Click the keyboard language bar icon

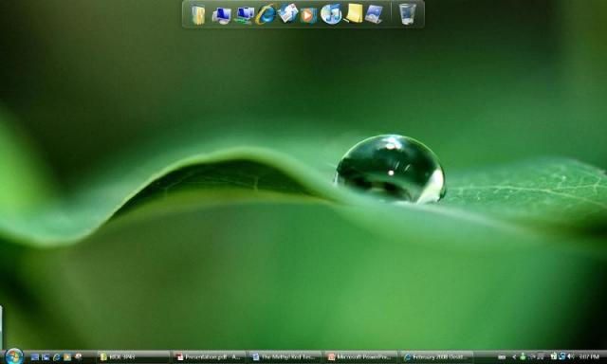pyautogui.click(x=502, y=357)
